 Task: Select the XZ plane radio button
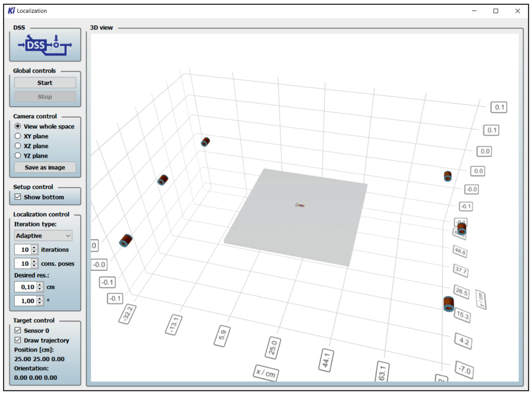[x=18, y=146]
